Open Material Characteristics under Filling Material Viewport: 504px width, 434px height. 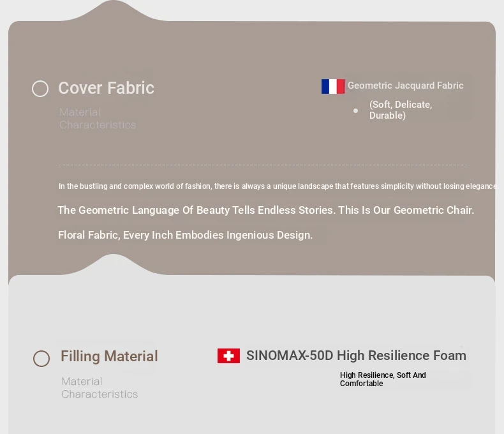[100, 387]
